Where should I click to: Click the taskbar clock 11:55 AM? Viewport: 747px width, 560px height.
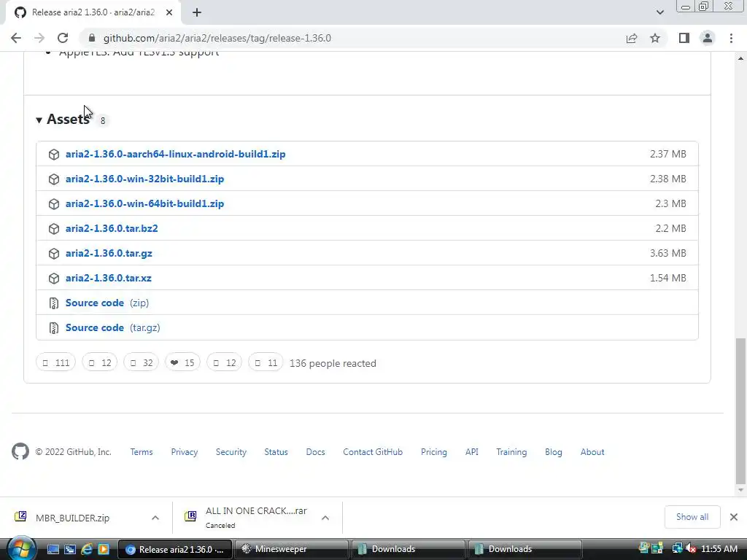[x=719, y=549]
